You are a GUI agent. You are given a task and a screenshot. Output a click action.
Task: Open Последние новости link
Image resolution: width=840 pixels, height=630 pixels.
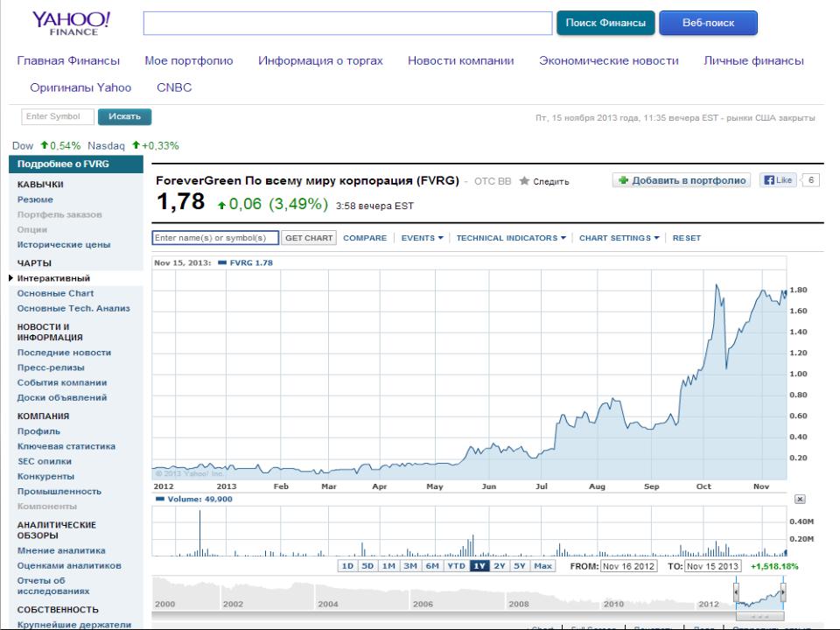[x=64, y=353]
